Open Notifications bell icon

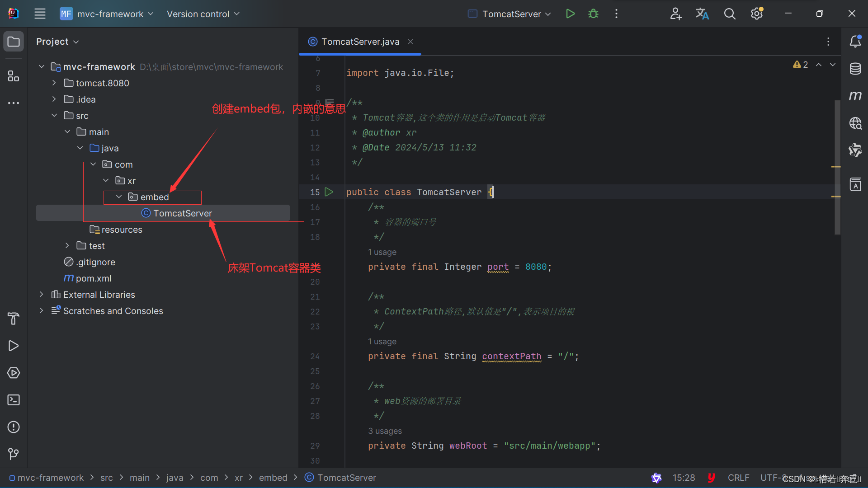855,42
